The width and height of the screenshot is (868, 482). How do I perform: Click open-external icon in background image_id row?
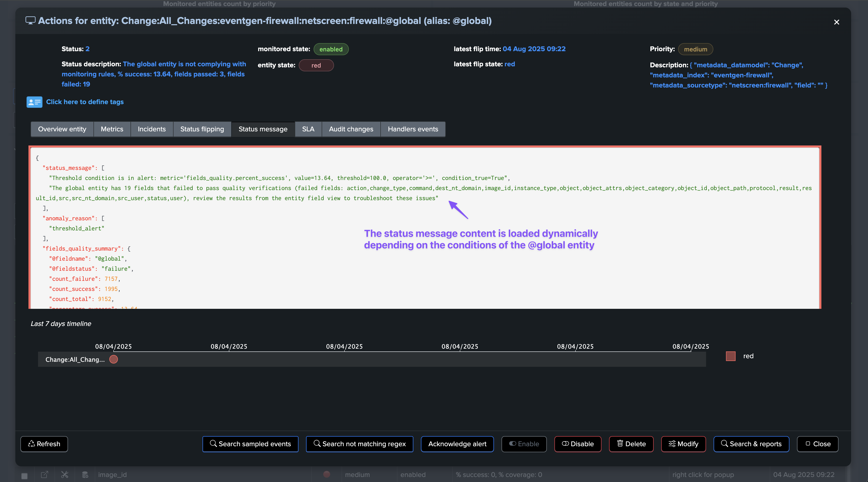(x=45, y=475)
